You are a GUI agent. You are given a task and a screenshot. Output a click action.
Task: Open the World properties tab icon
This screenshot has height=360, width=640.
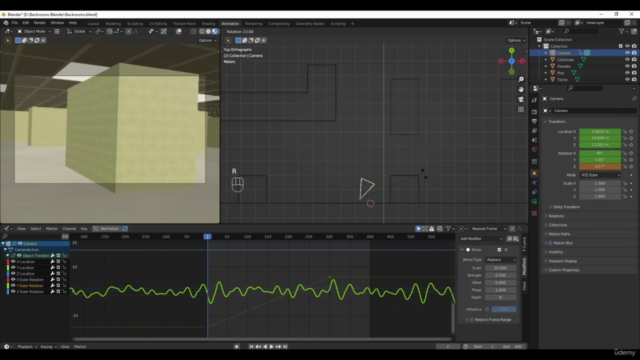pos(534,149)
